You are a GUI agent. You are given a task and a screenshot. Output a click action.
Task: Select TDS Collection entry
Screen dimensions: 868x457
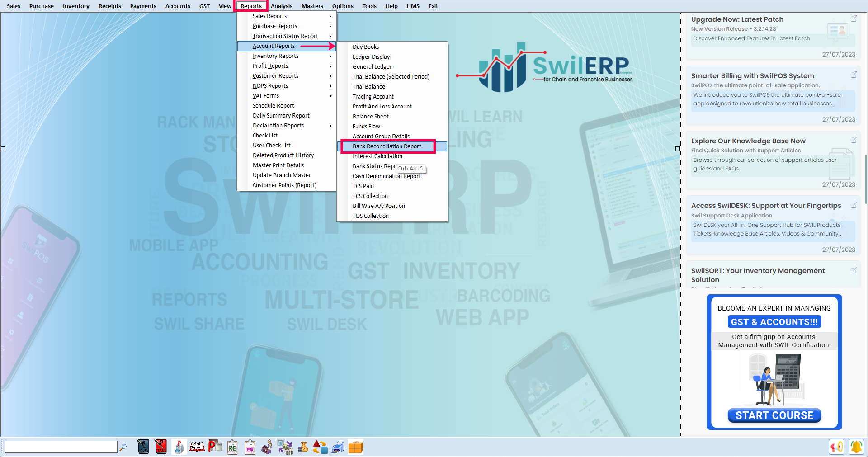coord(392,216)
